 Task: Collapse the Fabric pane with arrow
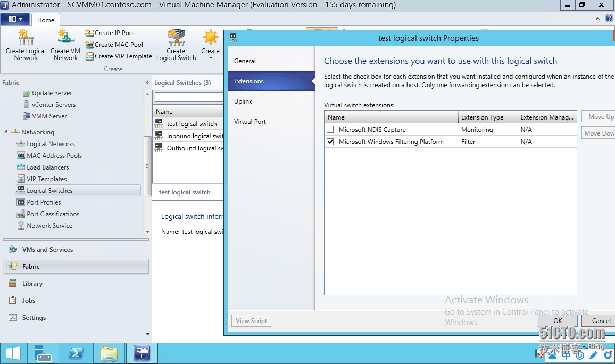tap(147, 83)
